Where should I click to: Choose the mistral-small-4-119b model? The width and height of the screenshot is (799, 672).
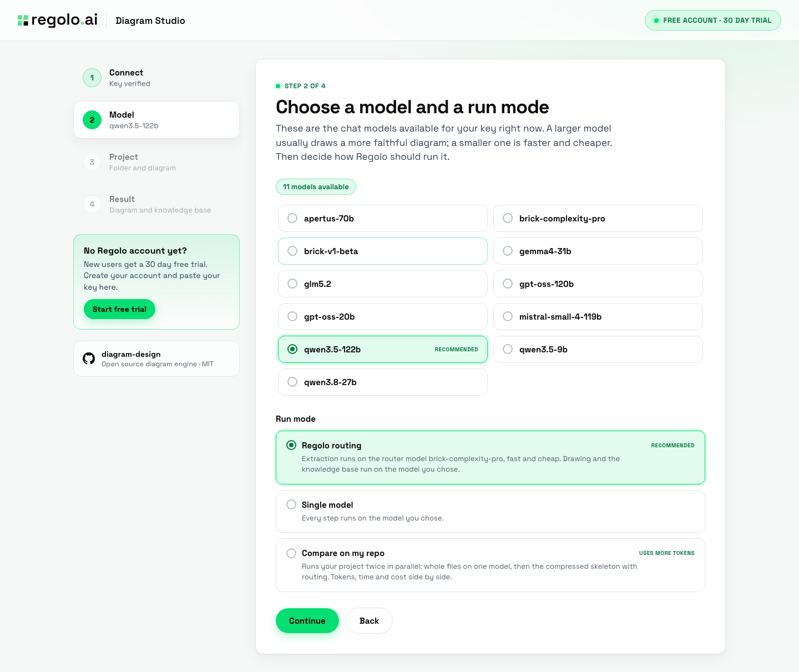598,317
